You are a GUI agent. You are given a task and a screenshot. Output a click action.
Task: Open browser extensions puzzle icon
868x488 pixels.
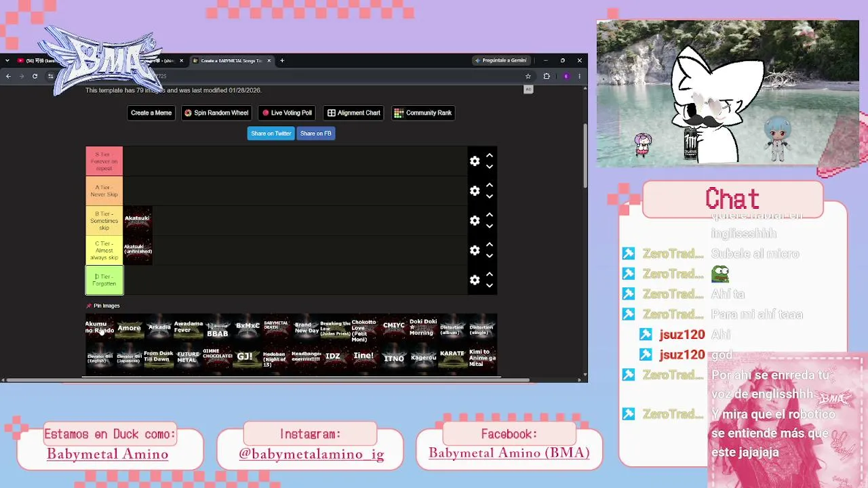547,77
